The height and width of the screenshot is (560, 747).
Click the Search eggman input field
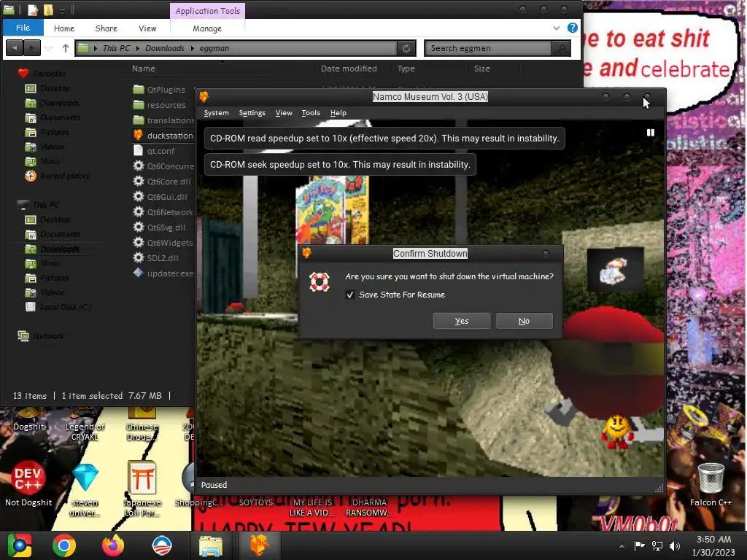488,48
